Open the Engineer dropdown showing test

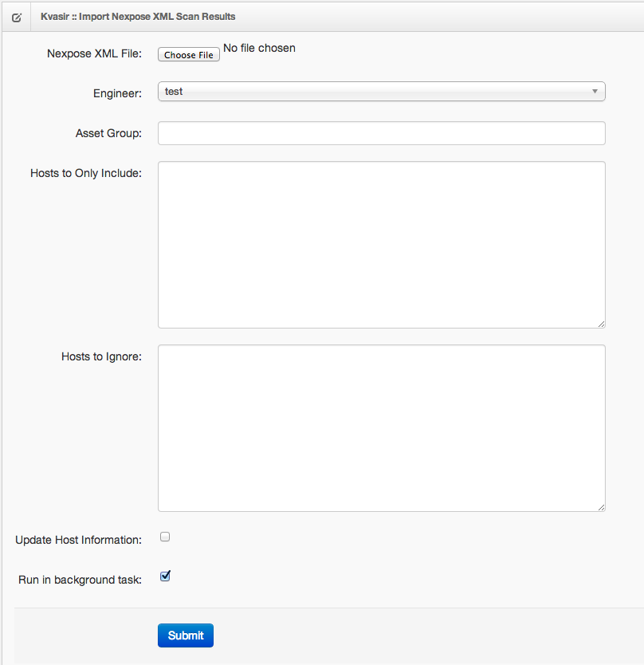(381, 91)
